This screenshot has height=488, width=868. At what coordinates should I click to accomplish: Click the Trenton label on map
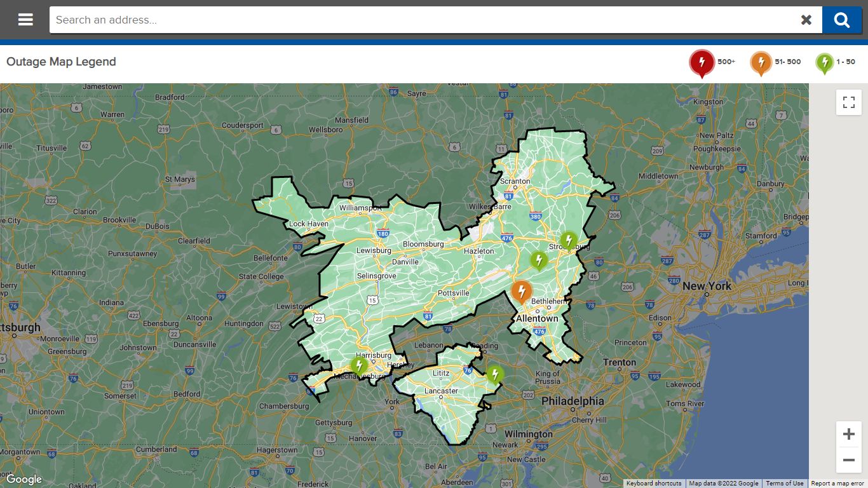[x=620, y=362]
